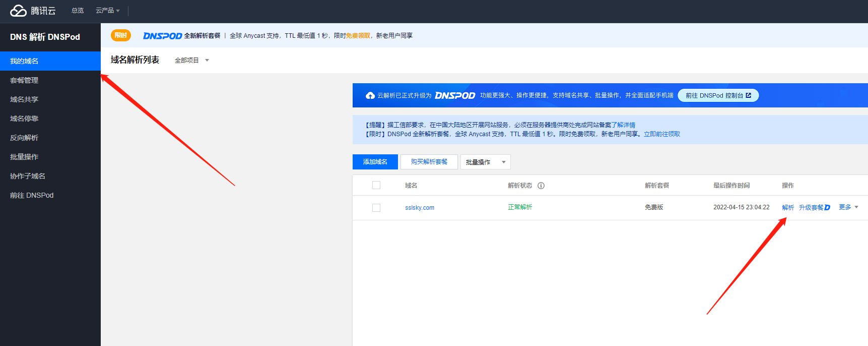Click the DNS 解析 DNSPod sidebar title
Image resolution: width=868 pixels, height=346 pixels.
(45, 37)
